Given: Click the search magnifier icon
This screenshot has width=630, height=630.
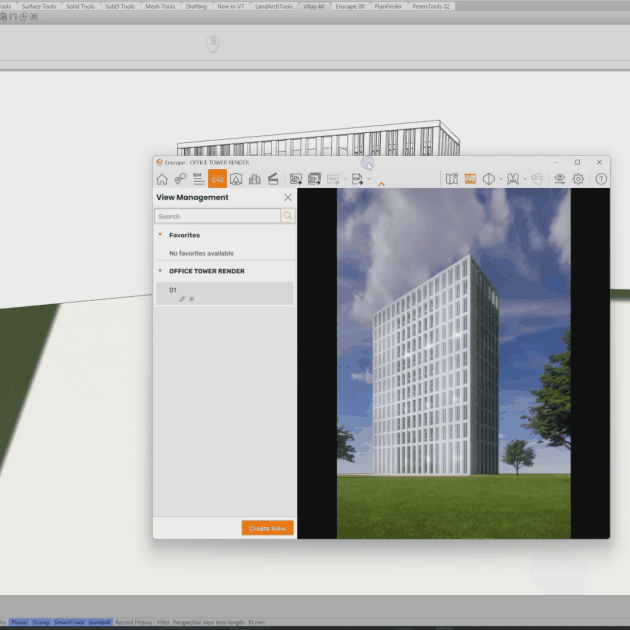Looking at the screenshot, I should click(x=288, y=216).
